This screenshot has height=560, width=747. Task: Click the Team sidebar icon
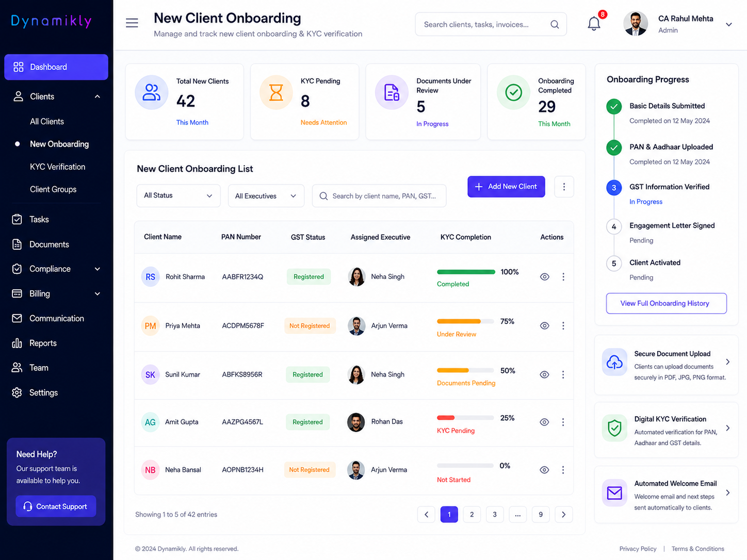coord(17,368)
